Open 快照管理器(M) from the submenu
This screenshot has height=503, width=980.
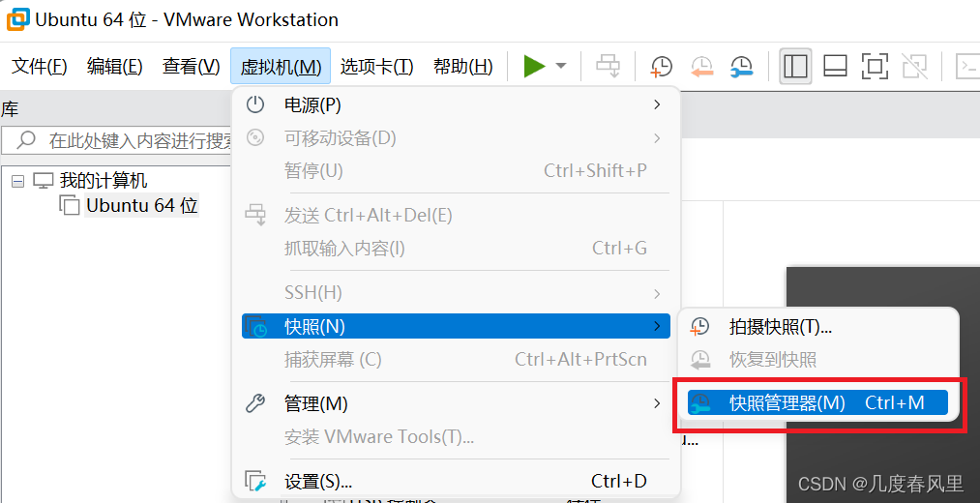point(817,403)
